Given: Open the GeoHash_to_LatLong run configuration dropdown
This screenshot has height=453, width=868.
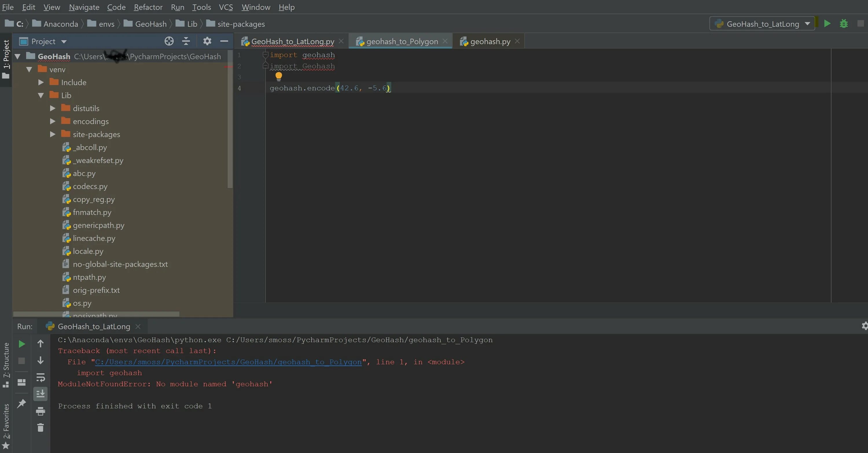Looking at the screenshot, I should [x=762, y=24].
